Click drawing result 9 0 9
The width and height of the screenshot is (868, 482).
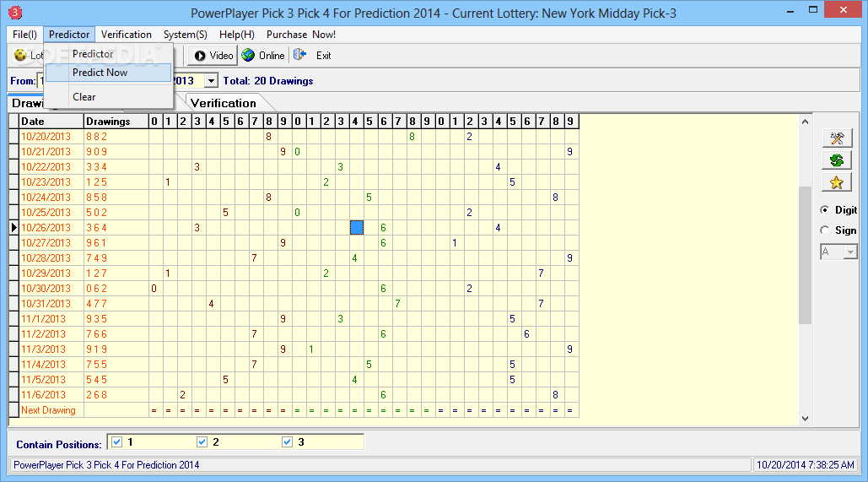pyautogui.click(x=96, y=152)
